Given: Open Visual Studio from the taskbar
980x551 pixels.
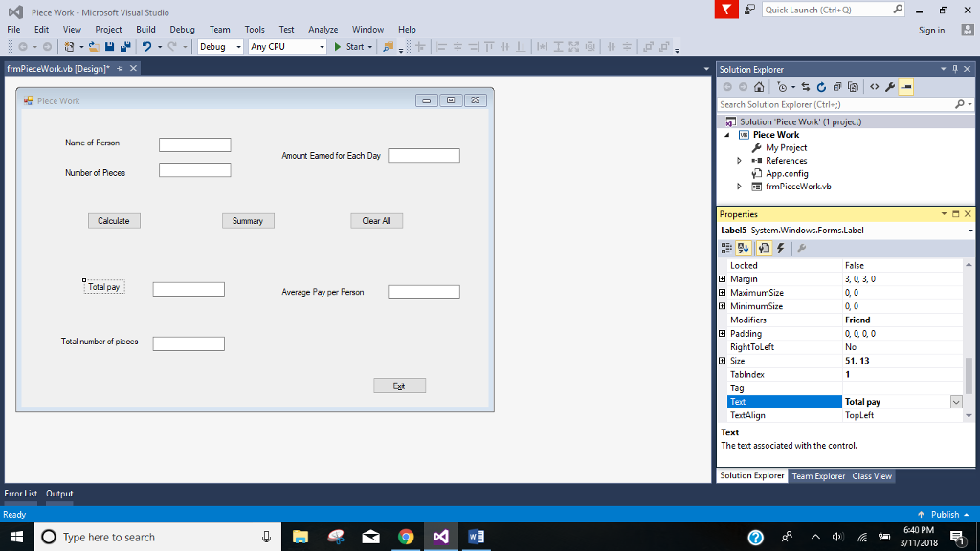Looking at the screenshot, I should pyautogui.click(x=441, y=537).
